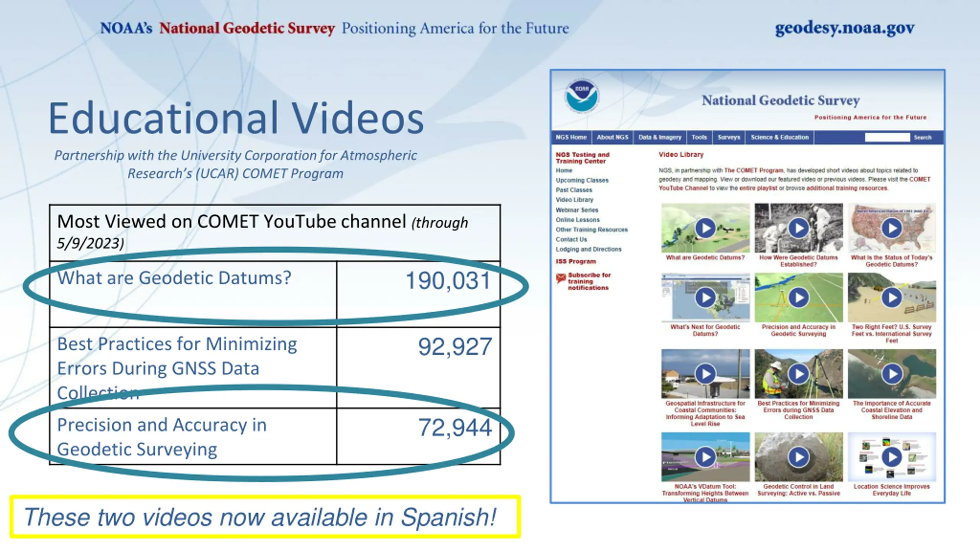Click 'How Were Geodetic Datums Established?' caption

(x=799, y=261)
